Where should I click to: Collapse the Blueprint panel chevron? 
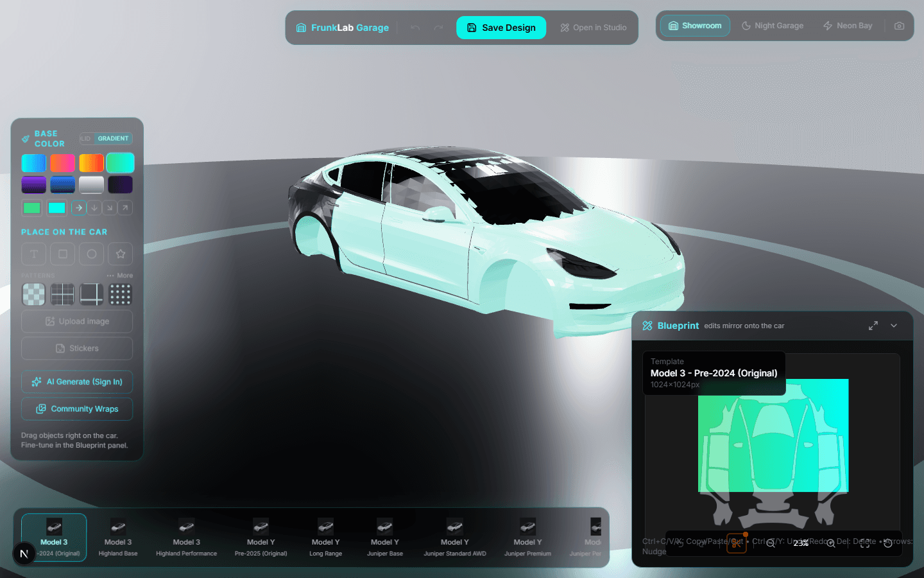(x=894, y=326)
